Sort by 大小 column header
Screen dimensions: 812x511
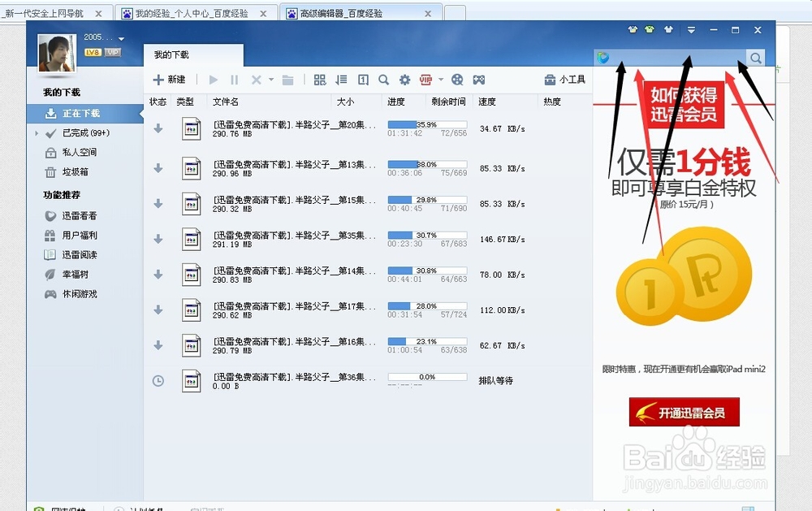[345, 102]
